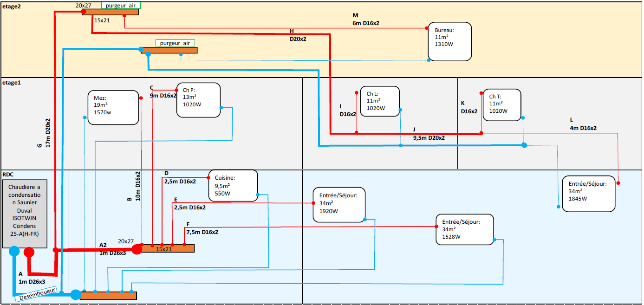This screenshot has width=644, height=305.
Task: Click the J 9,5m D20x2 pipe label
Action: (429, 134)
